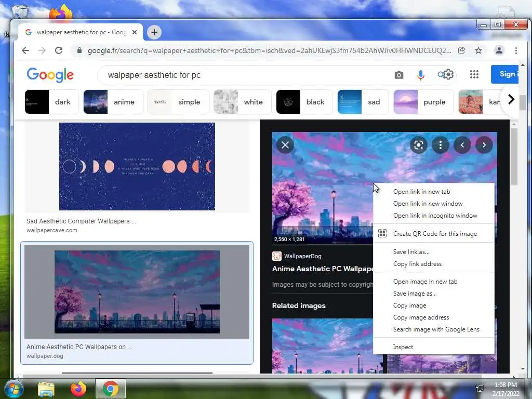Launch Firefox from the taskbar
The width and height of the screenshot is (532, 399).
78,389
